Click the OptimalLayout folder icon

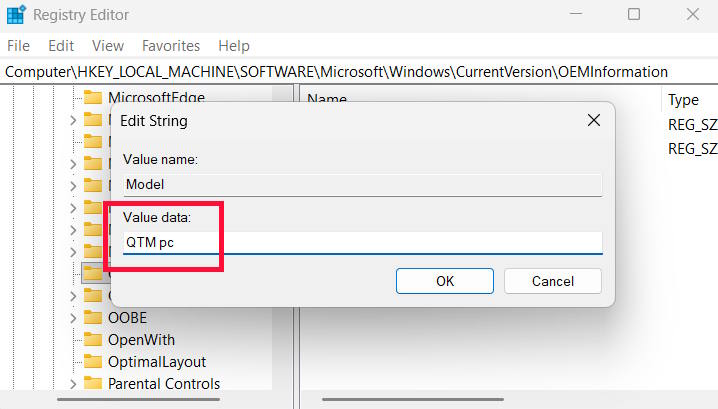(93, 361)
